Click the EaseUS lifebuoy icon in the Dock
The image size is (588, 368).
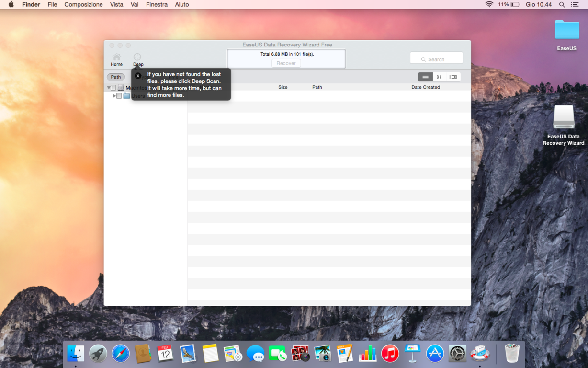(x=480, y=354)
